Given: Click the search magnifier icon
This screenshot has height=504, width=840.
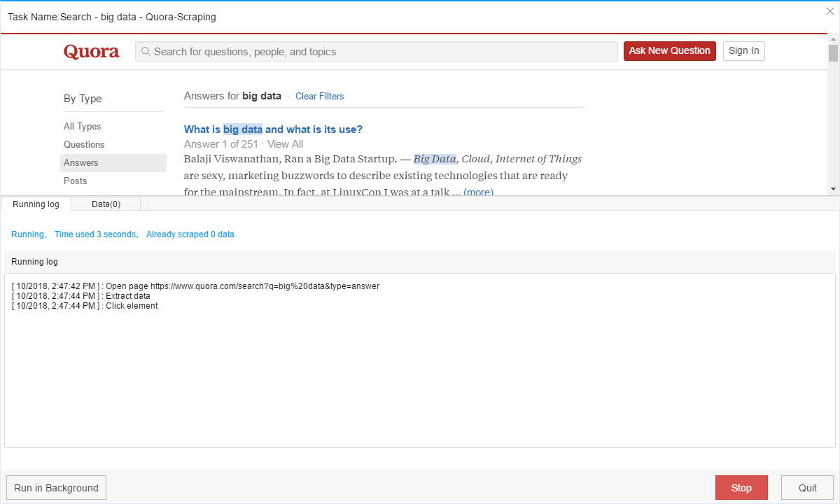Looking at the screenshot, I should click(x=146, y=51).
